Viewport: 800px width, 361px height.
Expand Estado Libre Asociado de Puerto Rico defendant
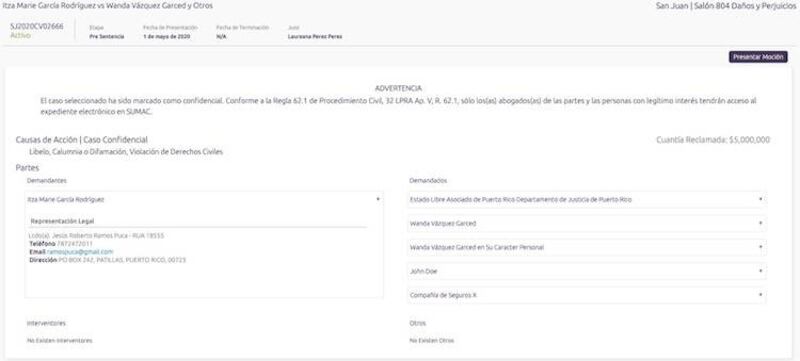pos(587,200)
